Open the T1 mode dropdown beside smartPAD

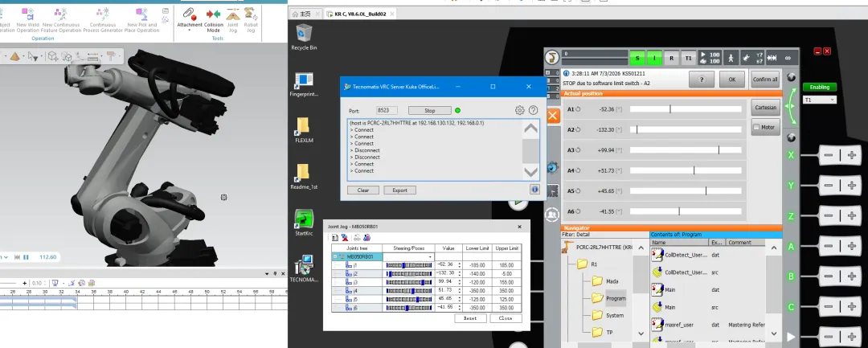(x=819, y=100)
